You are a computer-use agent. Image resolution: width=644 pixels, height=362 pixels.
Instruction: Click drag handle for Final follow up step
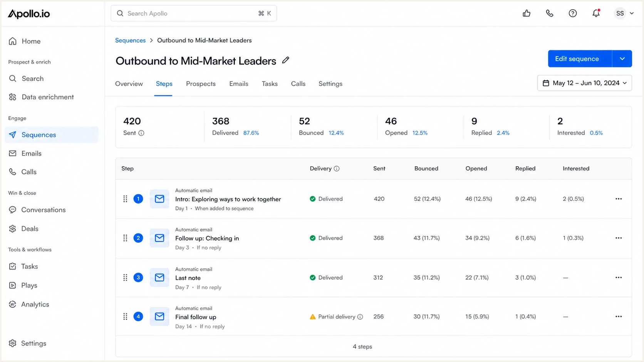click(x=125, y=317)
